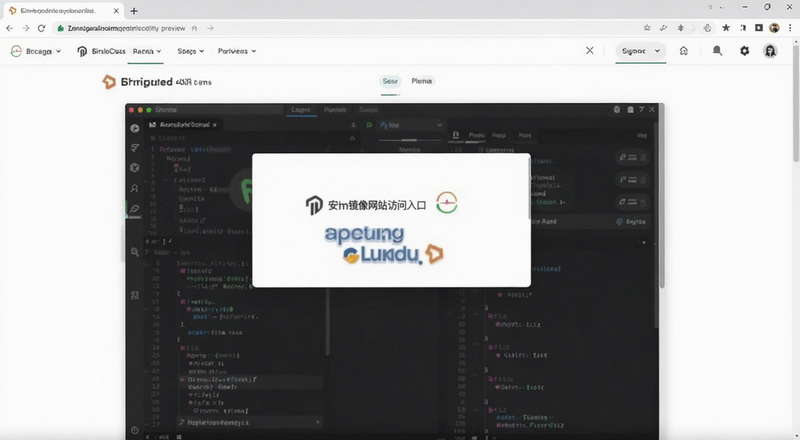Click the address bar URL field
Image resolution: width=800 pixels, height=440 pixels.
(347, 29)
